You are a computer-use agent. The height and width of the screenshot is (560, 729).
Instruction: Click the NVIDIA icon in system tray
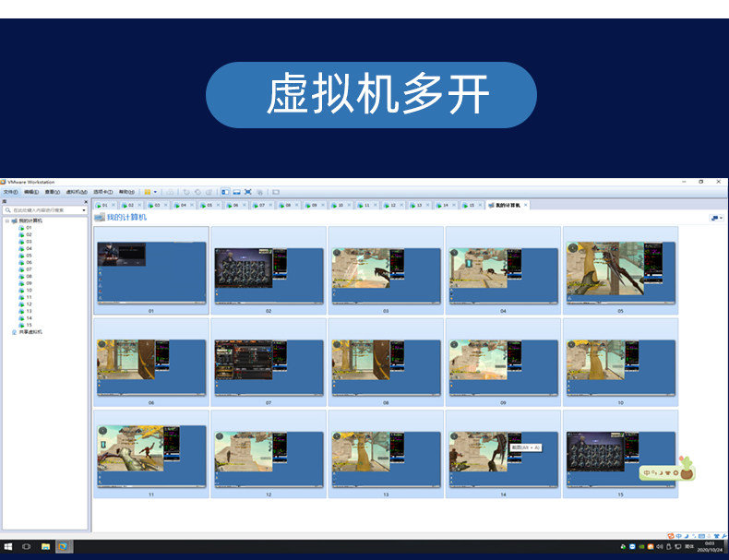point(641,546)
